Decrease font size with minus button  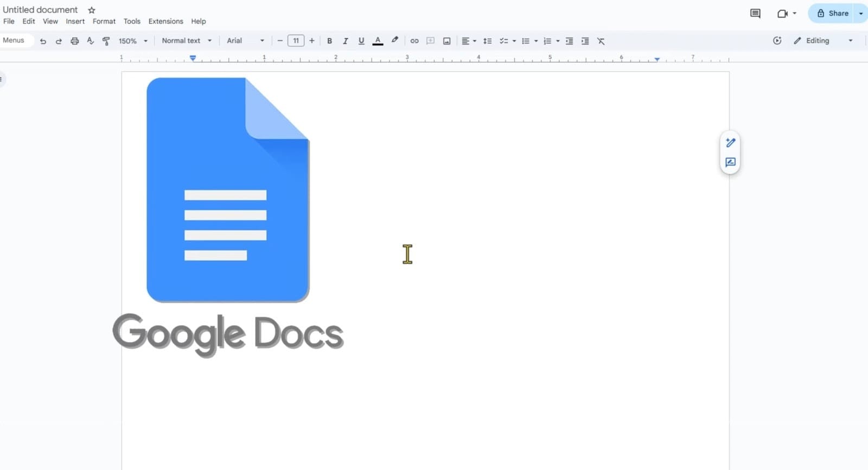[x=280, y=41]
